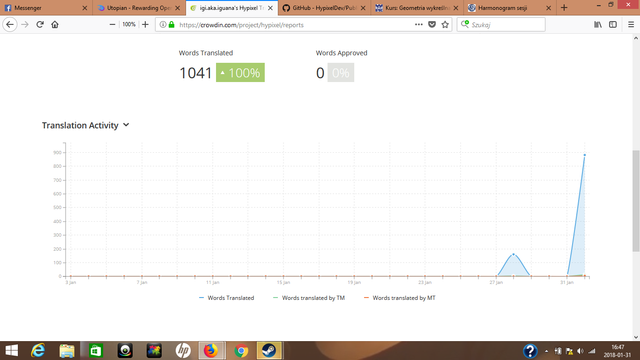Image resolution: width=640 pixels, height=360 pixels.
Task: Click the blue help question mark icon
Action: point(530,351)
